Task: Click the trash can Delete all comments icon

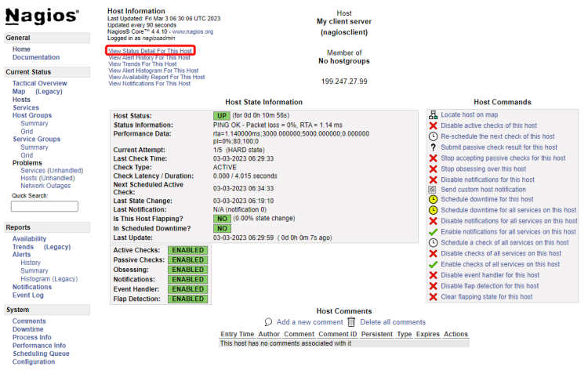Action: [351, 322]
